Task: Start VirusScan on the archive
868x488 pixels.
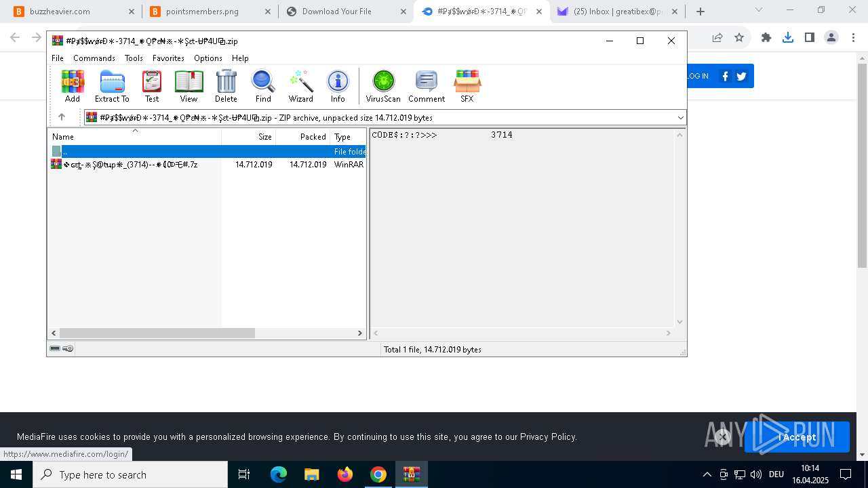Action: click(x=383, y=87)
